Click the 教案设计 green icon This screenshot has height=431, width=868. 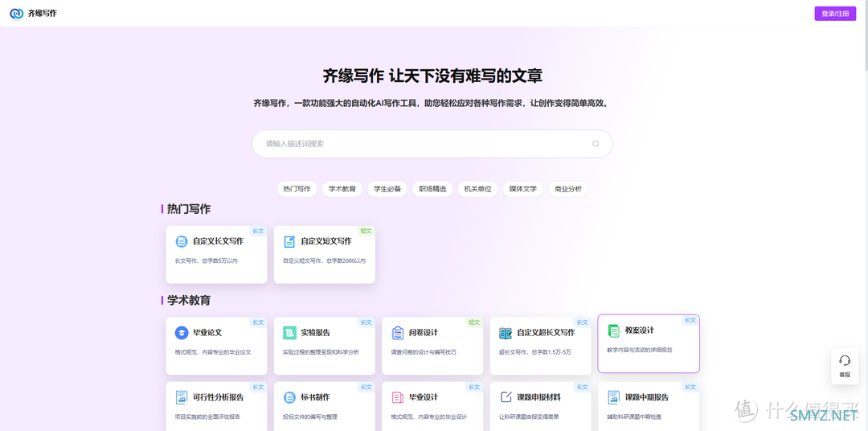click(614, 330)
